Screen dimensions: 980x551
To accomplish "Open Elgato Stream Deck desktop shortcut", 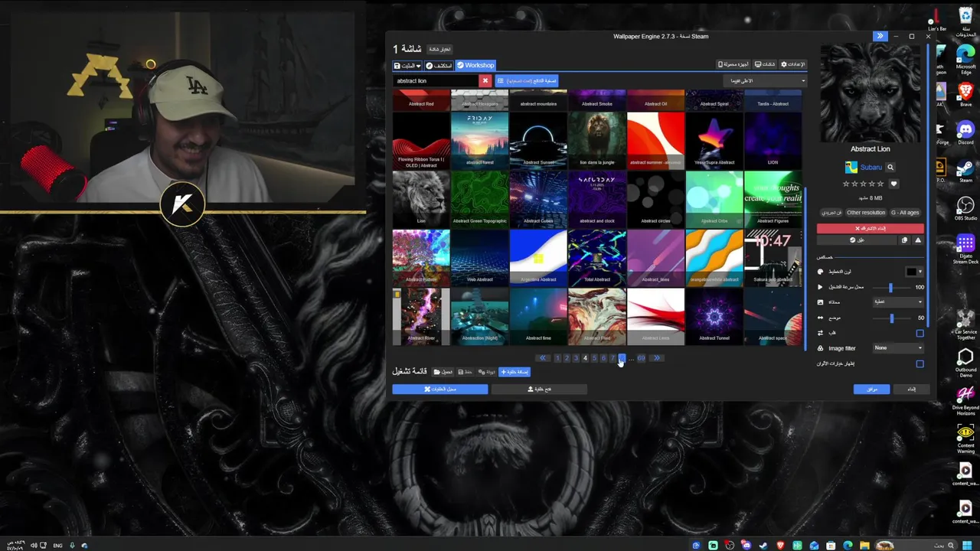I will [965, 249].
